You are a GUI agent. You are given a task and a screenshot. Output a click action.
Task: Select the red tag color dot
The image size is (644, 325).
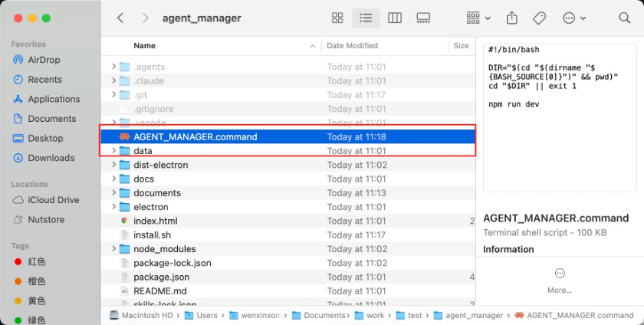(18, 262)
